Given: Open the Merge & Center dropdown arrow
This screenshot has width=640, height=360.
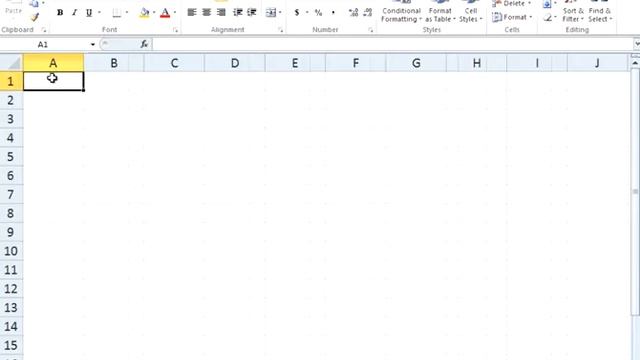Looking at the screenshot, I should tap(280, 13).
